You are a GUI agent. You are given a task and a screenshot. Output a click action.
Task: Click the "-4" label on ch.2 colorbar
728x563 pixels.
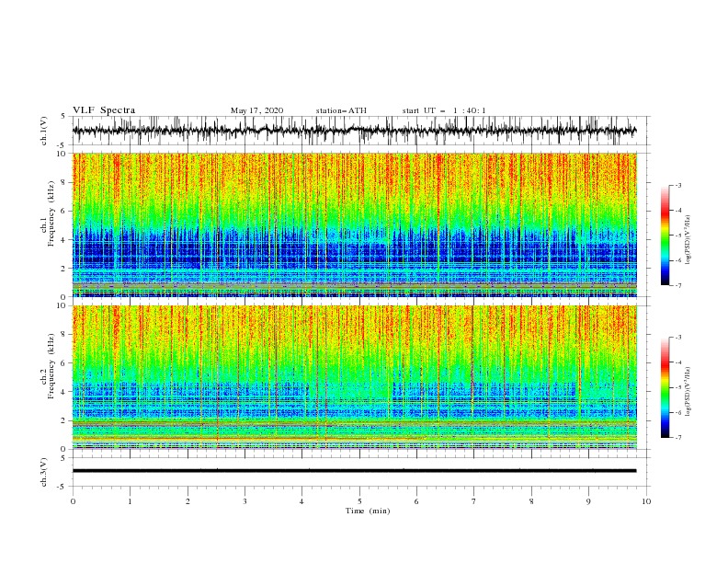(678, 362)
